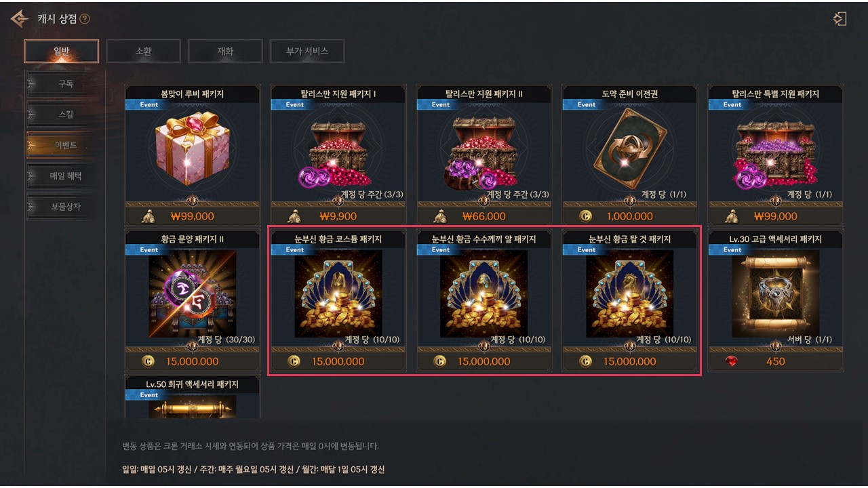Switch to the 재화 tab
Viewport: 868px width, 488px height.
pos(225,51)
